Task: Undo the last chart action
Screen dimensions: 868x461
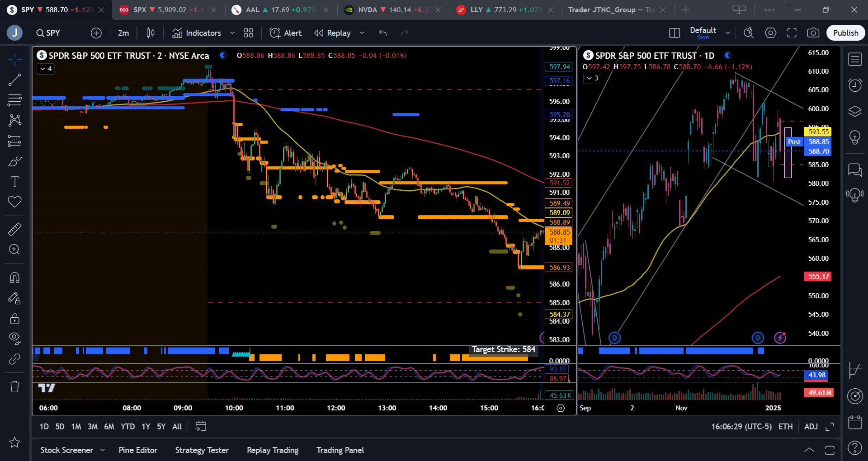Action: click(x=383, y=33)
